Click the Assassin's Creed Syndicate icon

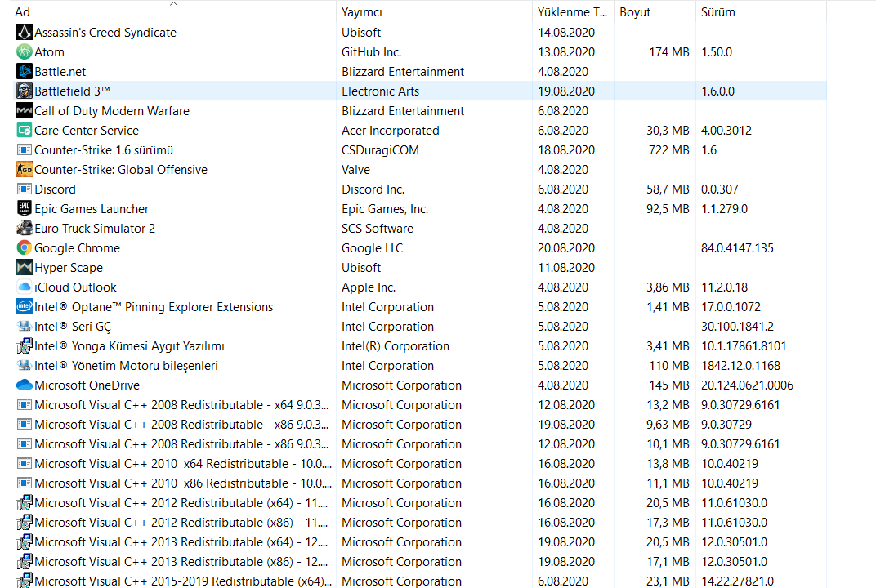pyautogui.click(x=24, y=33)
